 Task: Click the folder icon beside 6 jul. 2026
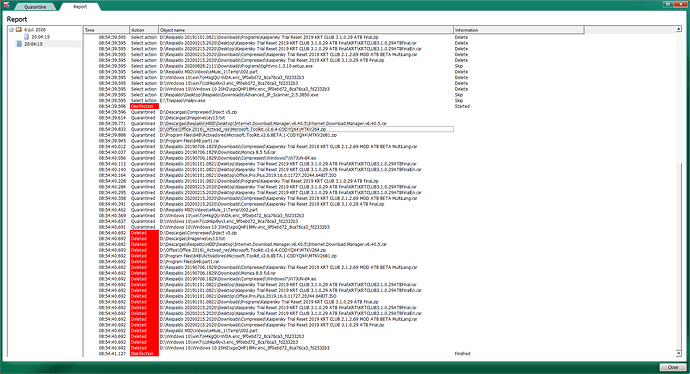(x=19, y=30)
